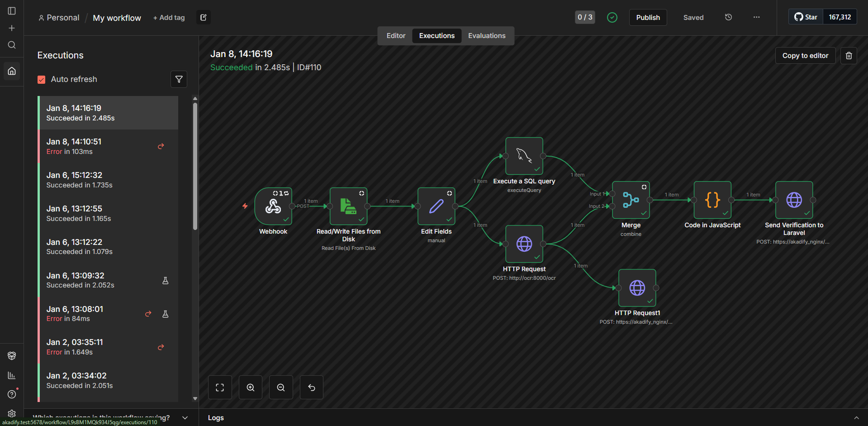Switch to the Evaluations tab
The width and height of the screenshot is (868, 426).
[x=487, y=36]
